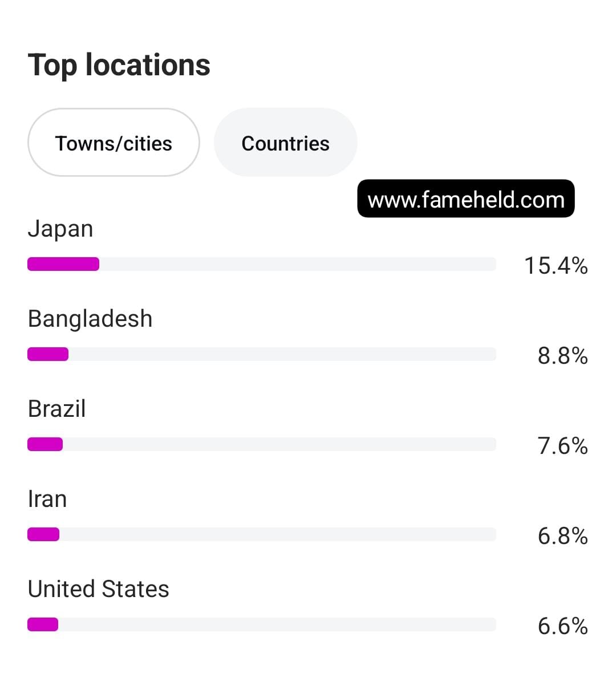The image size is (616, 686).
Task: Click the Bangladesh percentage bar
Action: point(262,354)
